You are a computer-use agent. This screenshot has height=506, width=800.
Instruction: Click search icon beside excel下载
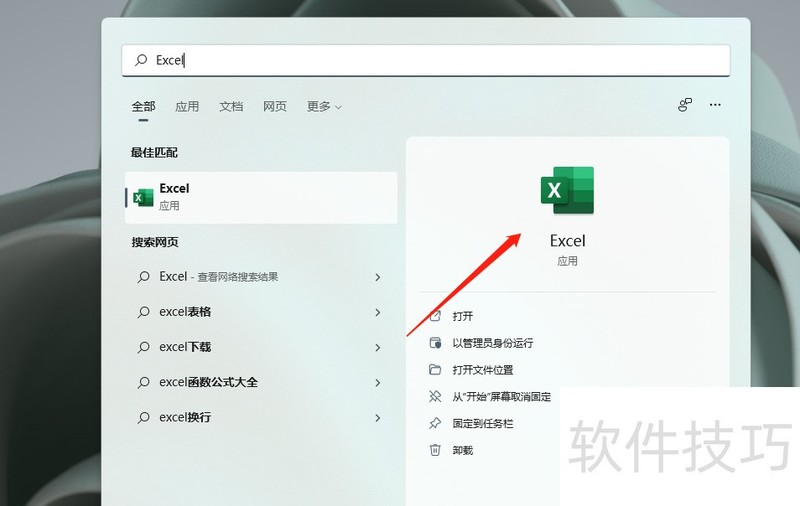(x=143, y=347)
